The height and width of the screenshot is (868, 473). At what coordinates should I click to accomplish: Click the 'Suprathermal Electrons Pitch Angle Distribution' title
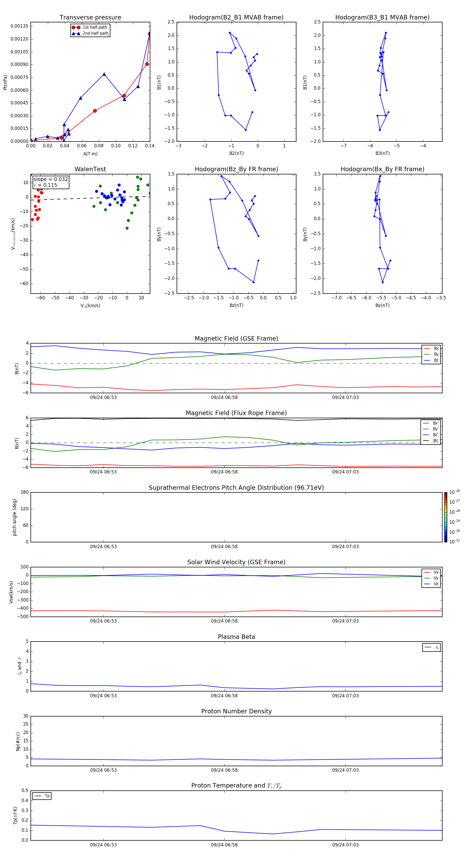coord(236,488)
